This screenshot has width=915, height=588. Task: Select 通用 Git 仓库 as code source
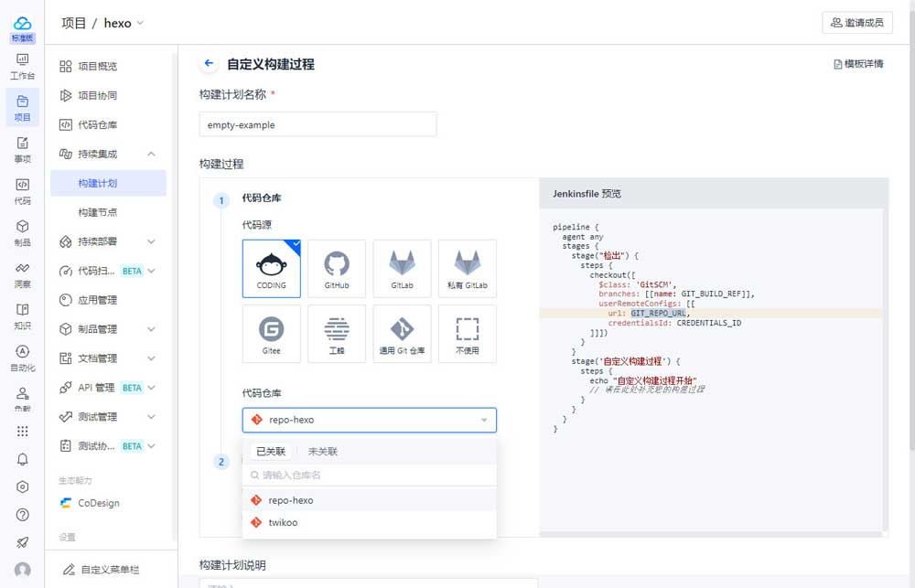pos(402,334)
